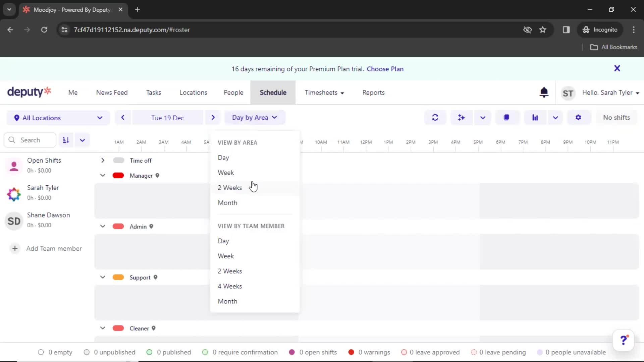Click the location pin icon for Manager area
This screenshot has height=362, width=644.
click(158, 176)
